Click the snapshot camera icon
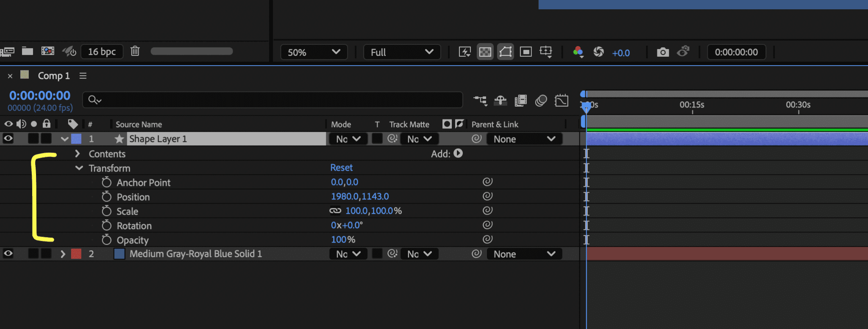Viewport: 868px width, 329px height. 663,52
